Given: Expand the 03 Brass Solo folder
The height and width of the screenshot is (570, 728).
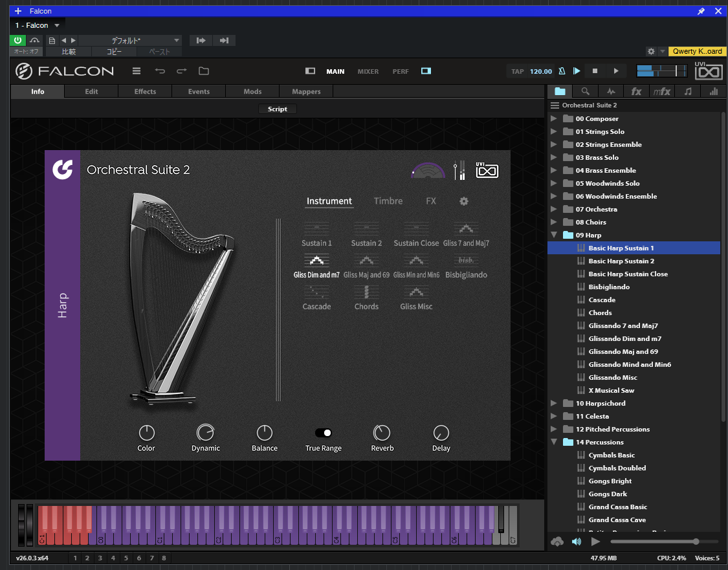Looking at the screenshot, I should [553, 158].
